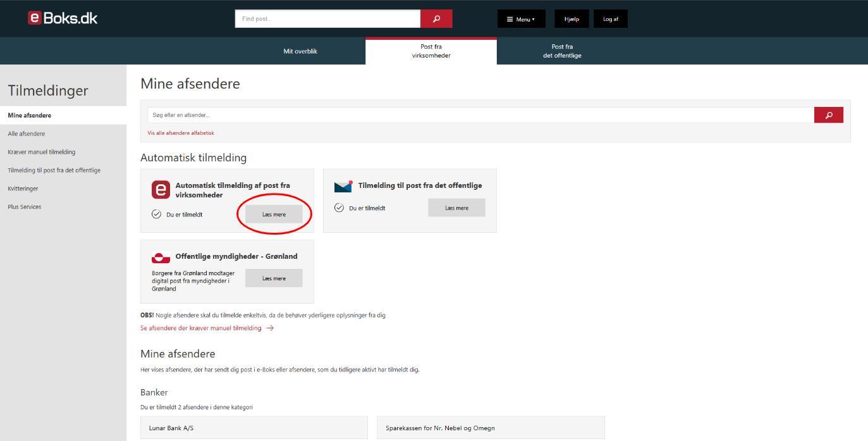Open Sparekassen for Nr. Nebel og Omegn

tap(491, 428)
